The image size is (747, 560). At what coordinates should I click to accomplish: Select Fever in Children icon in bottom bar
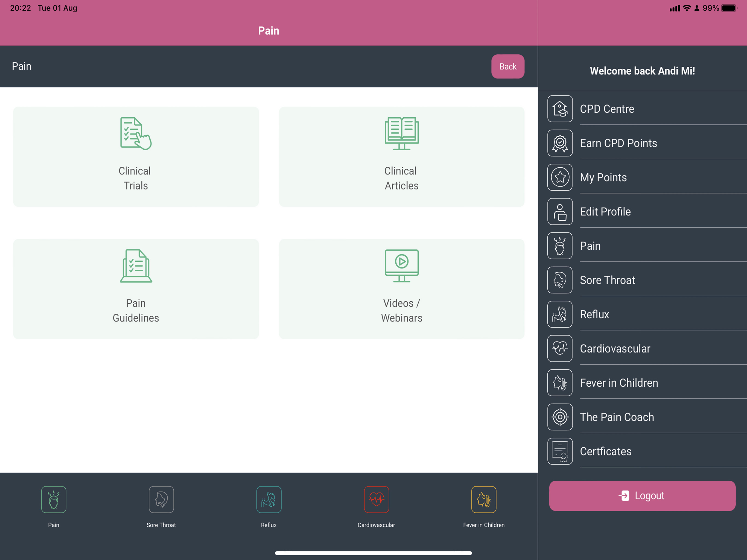coord(484,500)
